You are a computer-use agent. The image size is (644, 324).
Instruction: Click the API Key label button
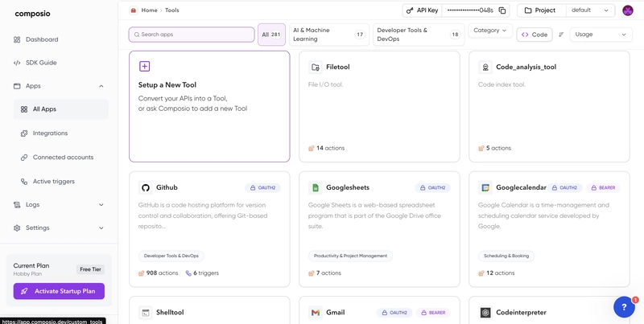point(423,10)
